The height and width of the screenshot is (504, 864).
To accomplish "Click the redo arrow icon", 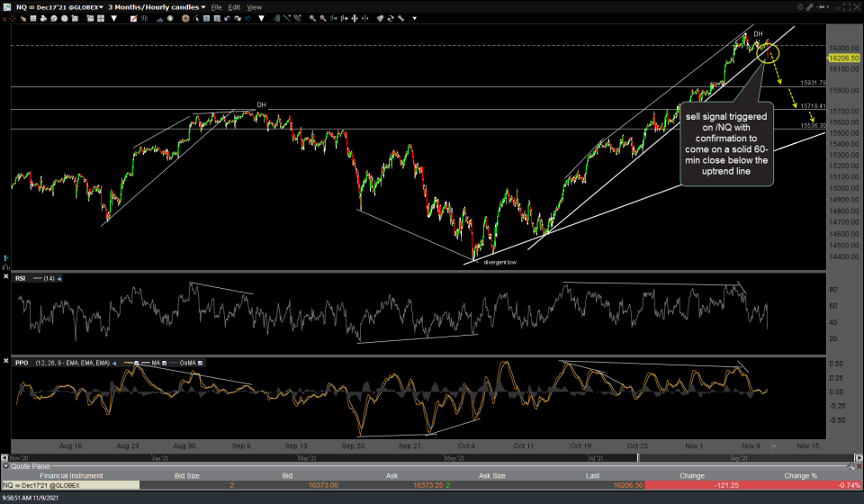I will pos(238,19).
